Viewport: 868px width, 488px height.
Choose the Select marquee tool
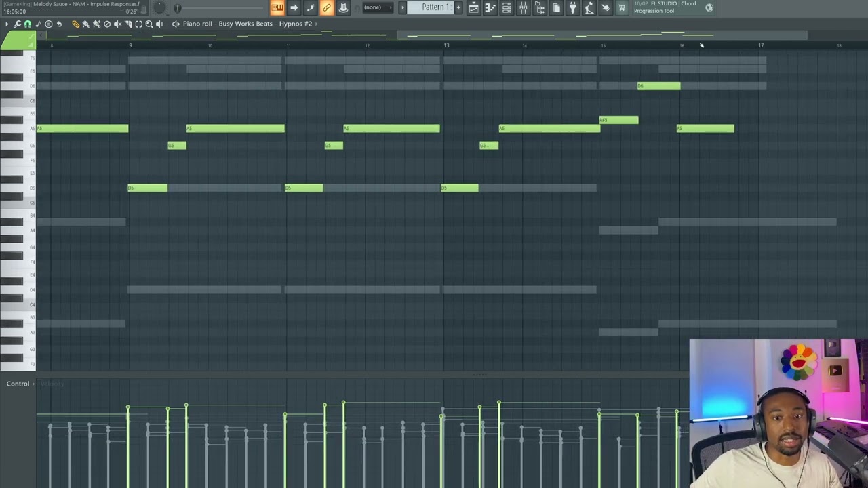point(138,24)
